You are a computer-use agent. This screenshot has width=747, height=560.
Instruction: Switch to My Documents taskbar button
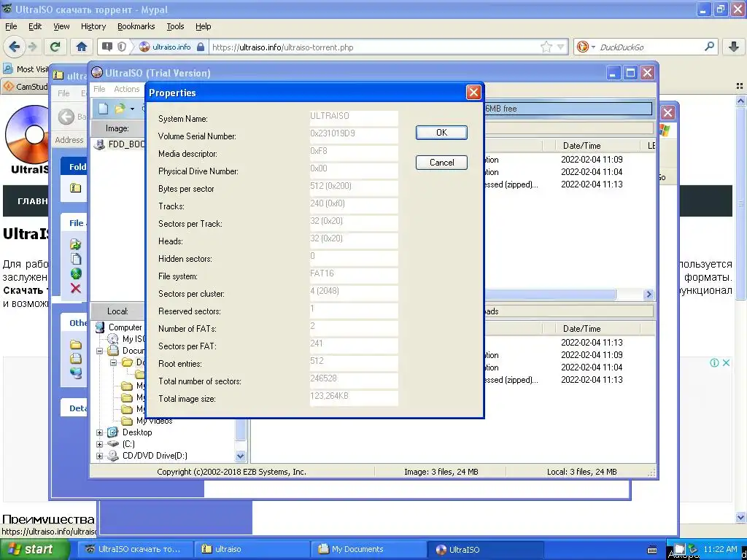[368, 549]
